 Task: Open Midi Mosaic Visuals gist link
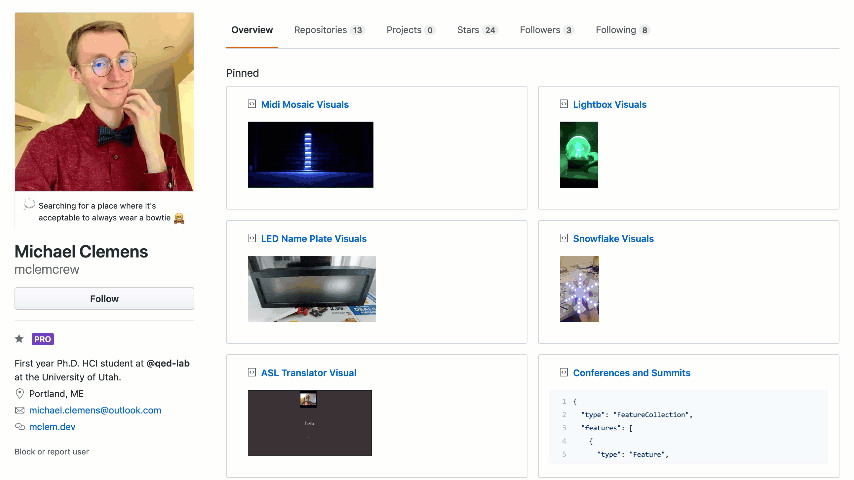tap(304, 105)
